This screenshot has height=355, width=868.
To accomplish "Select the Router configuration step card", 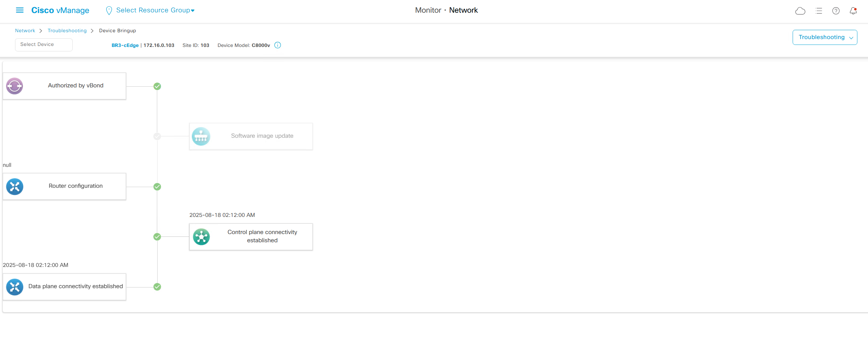I will (75, 186).
